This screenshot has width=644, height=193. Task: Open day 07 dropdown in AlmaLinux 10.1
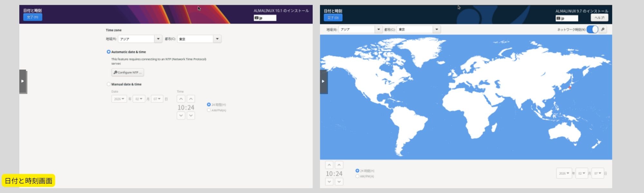(x=157, y=99)
